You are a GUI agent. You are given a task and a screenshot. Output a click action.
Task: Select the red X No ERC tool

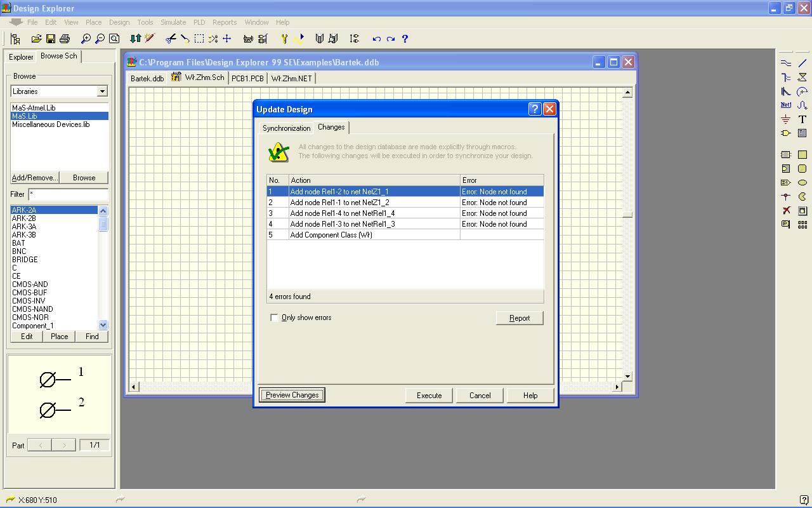(x=786, y=210)
